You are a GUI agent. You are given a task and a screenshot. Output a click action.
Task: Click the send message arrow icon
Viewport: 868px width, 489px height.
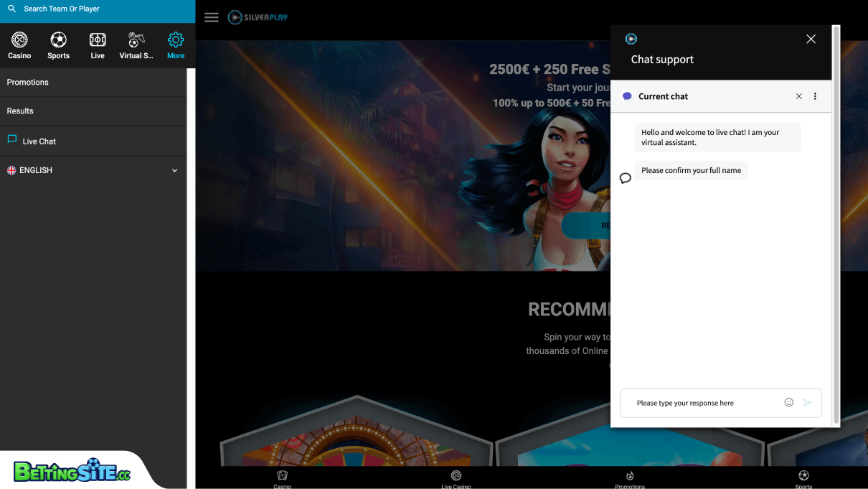click(x=807, y=403)
